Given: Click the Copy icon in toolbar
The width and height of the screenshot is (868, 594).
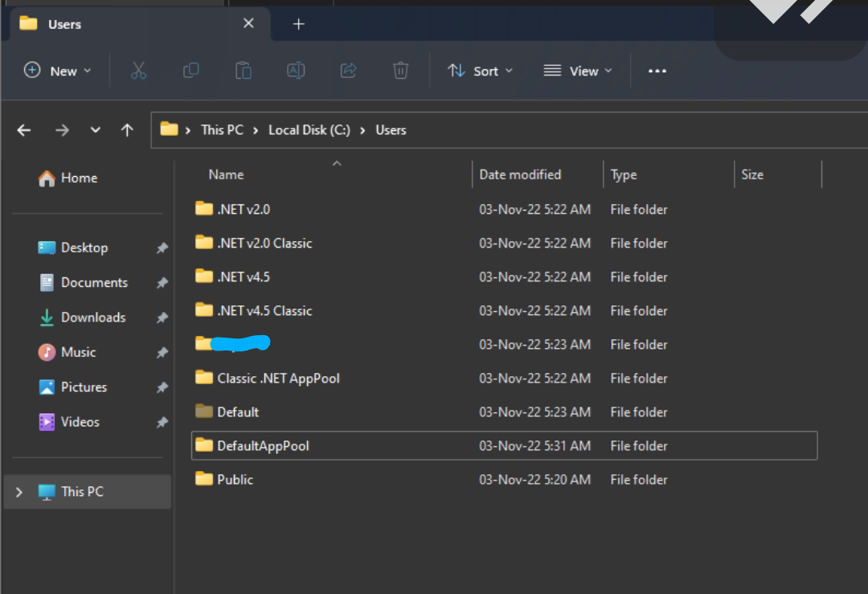Looking at the screenshot, I should point(190,71).
